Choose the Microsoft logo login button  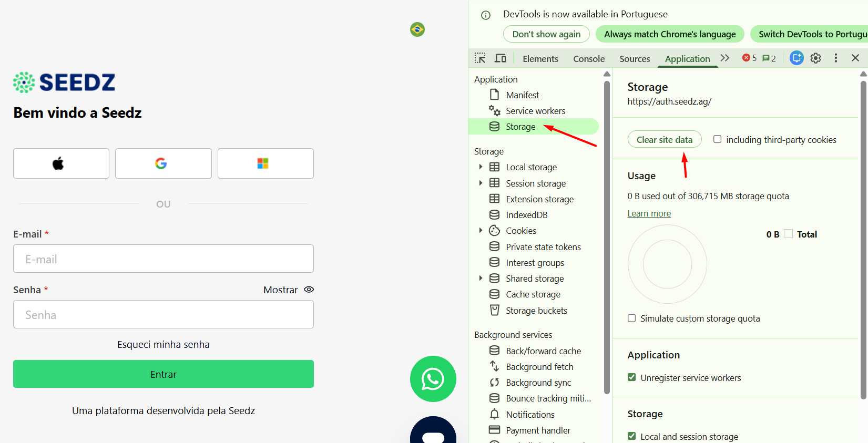pyautogui.click(x=265, y=163)
